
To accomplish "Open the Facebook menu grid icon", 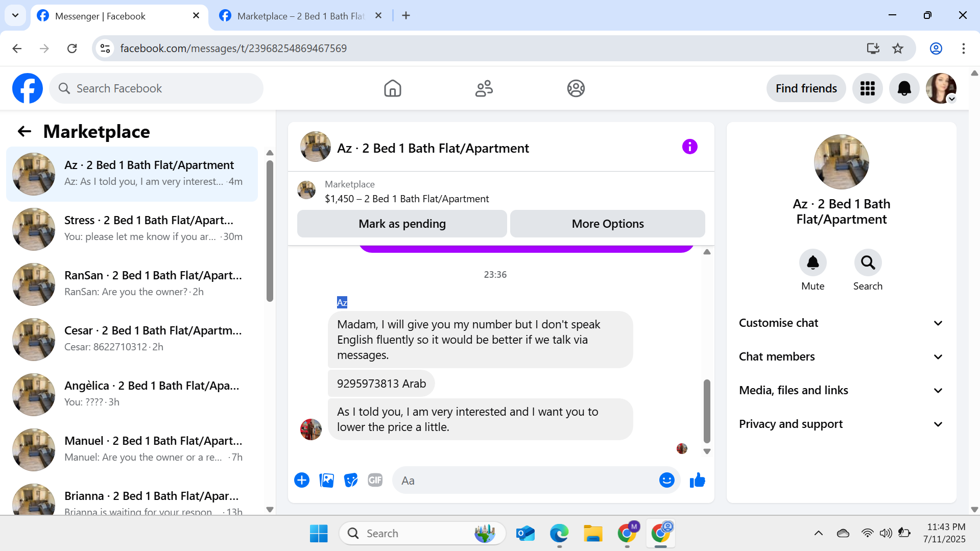I will point(867,88).
